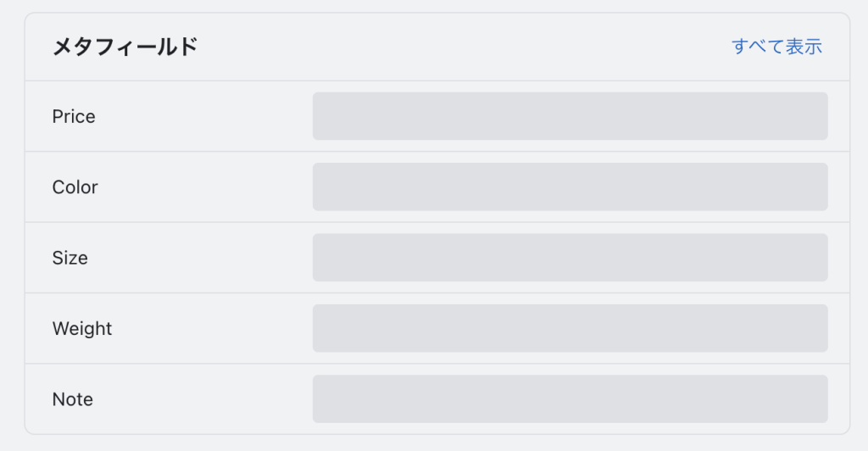The image size is (868, 451).
Task: Focus the Color metafield input field
Action: click(x=570, y=187)
